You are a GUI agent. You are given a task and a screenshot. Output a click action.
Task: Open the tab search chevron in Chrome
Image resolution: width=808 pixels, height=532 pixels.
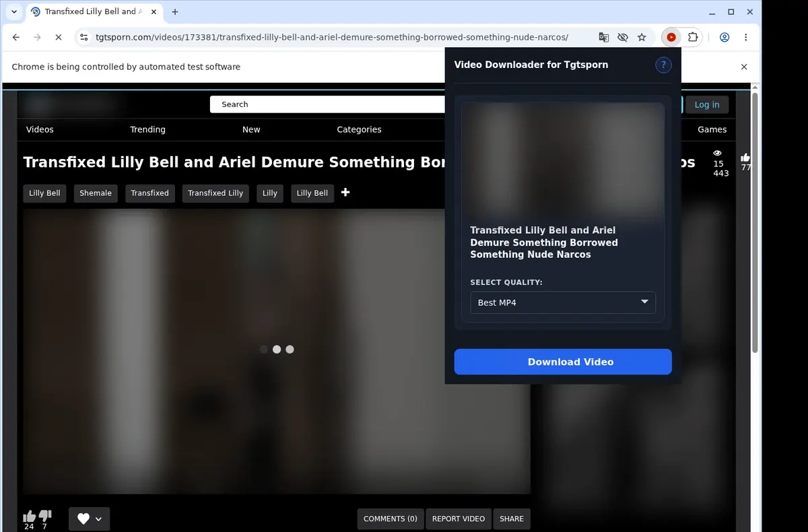pyautogui.click(x=14, y=12)
